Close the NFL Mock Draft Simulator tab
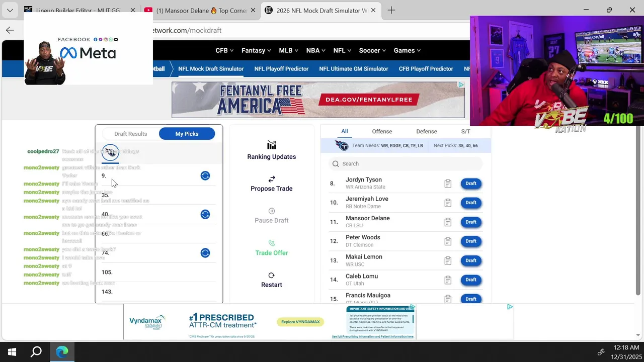The width and height of the screenshot is (644, 362). (373, 10)
